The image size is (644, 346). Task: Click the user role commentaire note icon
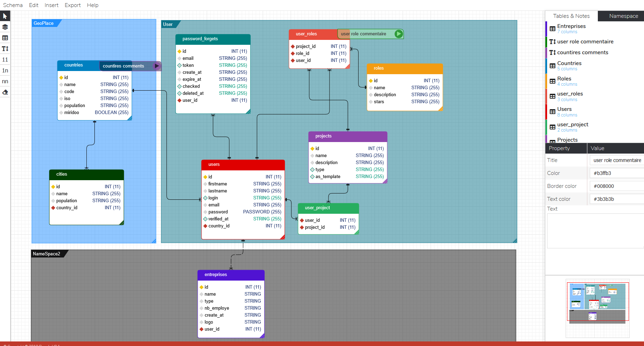pos(552,42)
